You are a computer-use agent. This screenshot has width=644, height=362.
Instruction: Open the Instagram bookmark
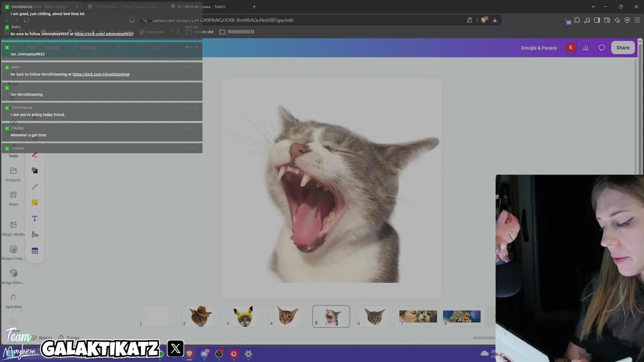[151, 32]
